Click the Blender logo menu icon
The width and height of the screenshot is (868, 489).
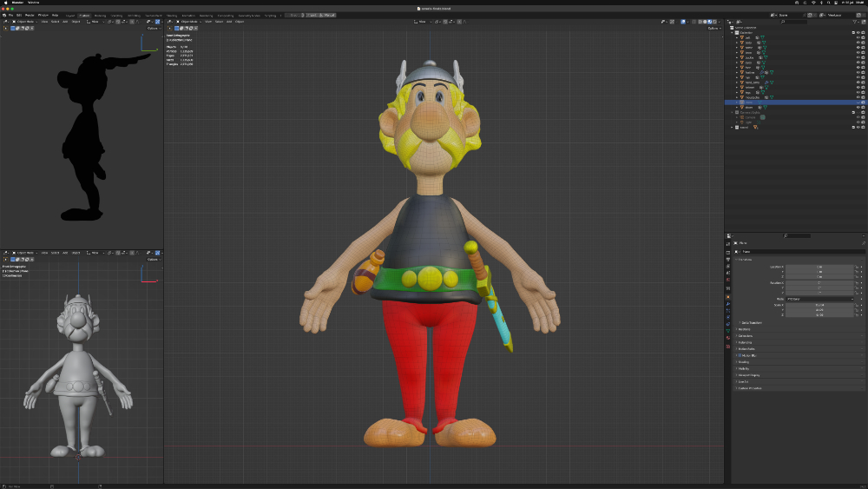click(3, 15)
